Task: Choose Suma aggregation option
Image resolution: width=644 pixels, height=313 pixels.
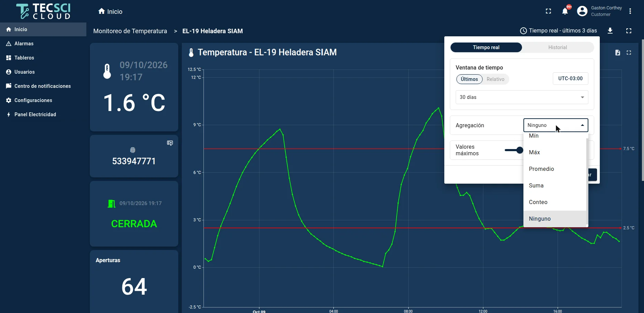Action: click(x=555, y=186)
